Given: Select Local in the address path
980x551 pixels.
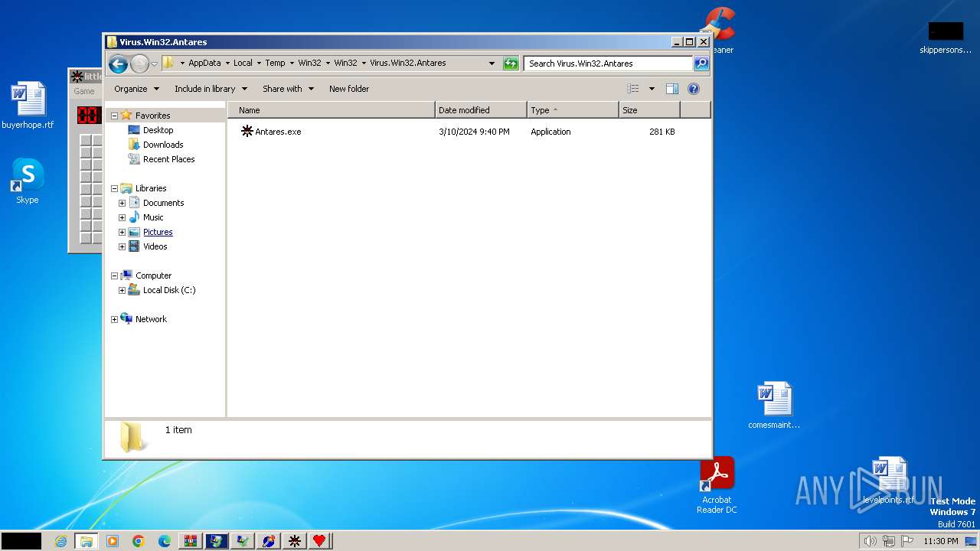Looking at the screenshot, I should (243, 63).
